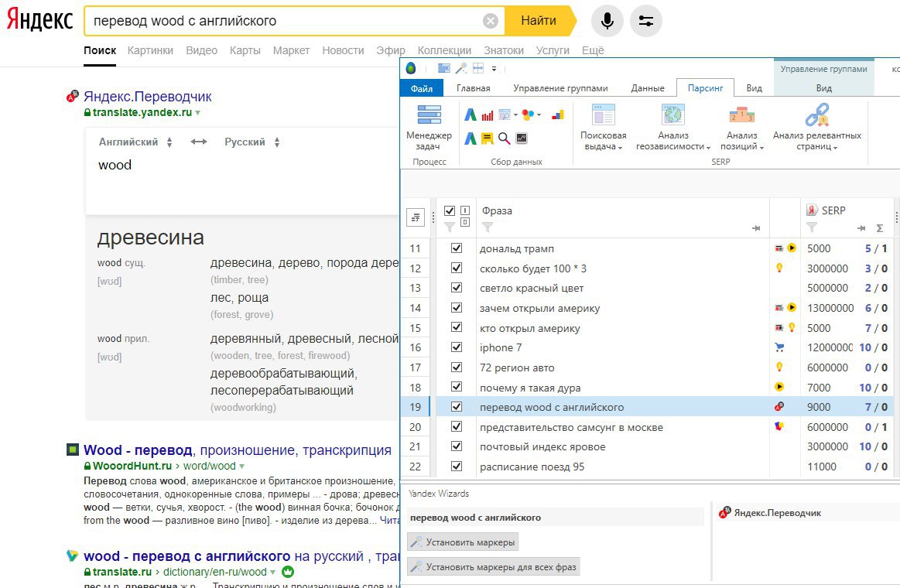Switch to the Данные ribbon tab
Viewport: 900px width, 588px height.
coord(648,87)
